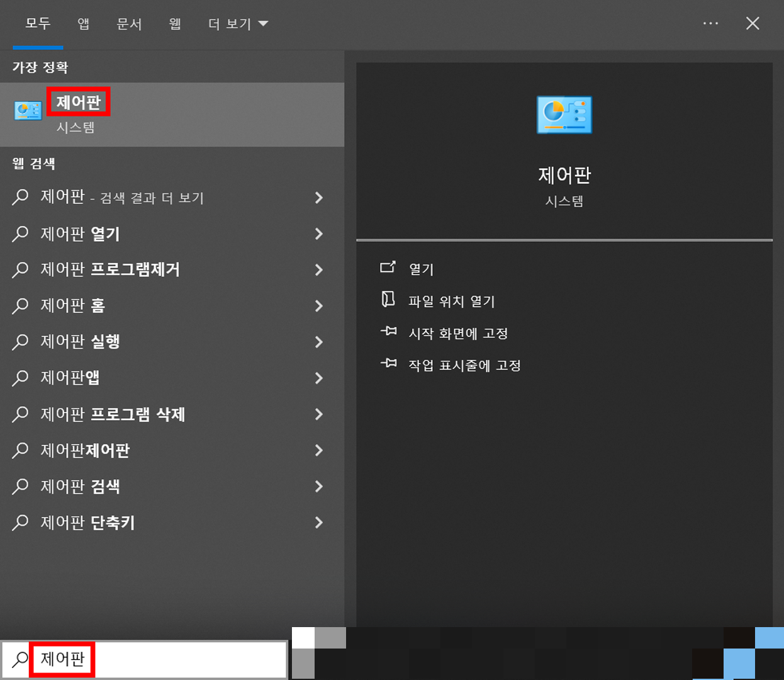Select web suggestion 제어판 단축키
Screen dimensions: 784x680
tap(172, 523)
